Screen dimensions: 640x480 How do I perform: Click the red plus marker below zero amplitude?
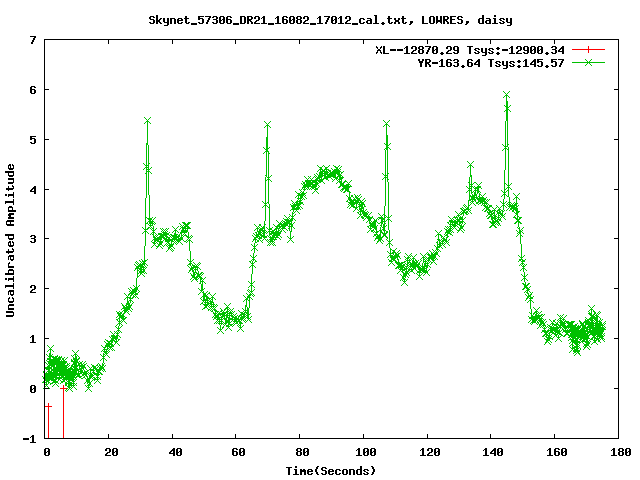click(x=48, y=406)
